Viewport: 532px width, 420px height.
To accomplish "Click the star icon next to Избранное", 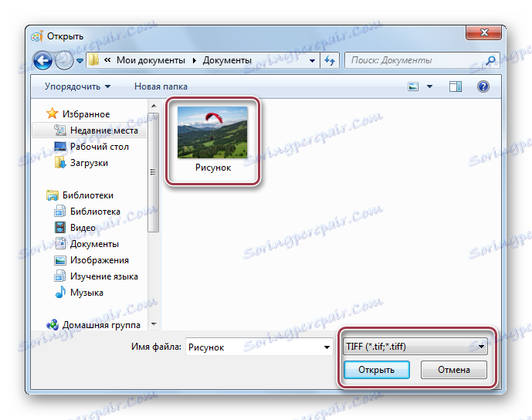I will pos(52,113).
